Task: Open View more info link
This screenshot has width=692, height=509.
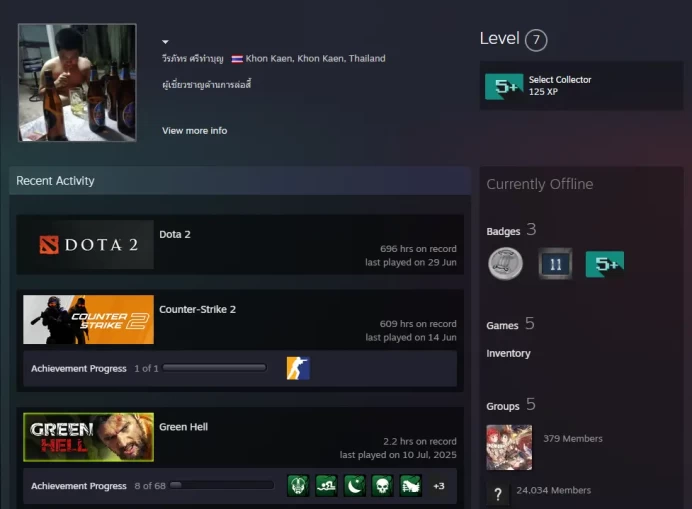Action: coord(195,131)
